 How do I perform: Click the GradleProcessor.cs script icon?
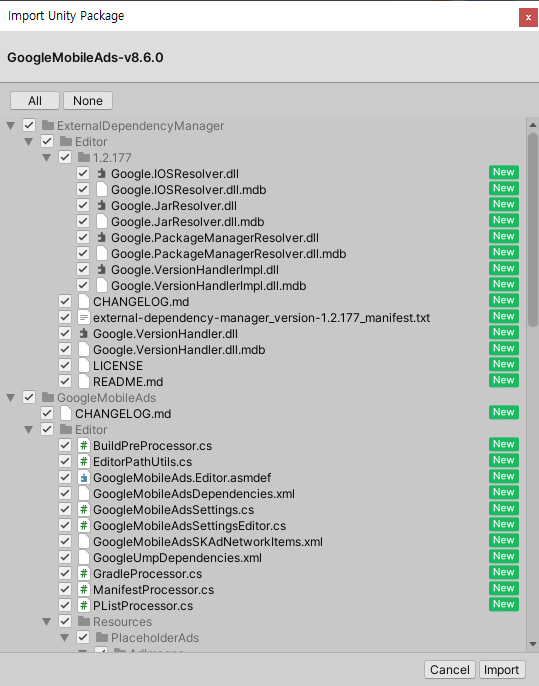(84, 574)
